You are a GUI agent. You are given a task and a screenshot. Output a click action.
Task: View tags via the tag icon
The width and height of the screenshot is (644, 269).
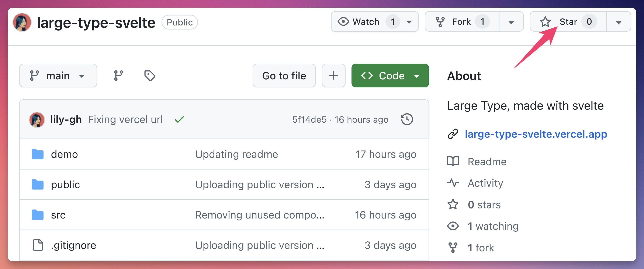tap(150, 76)
